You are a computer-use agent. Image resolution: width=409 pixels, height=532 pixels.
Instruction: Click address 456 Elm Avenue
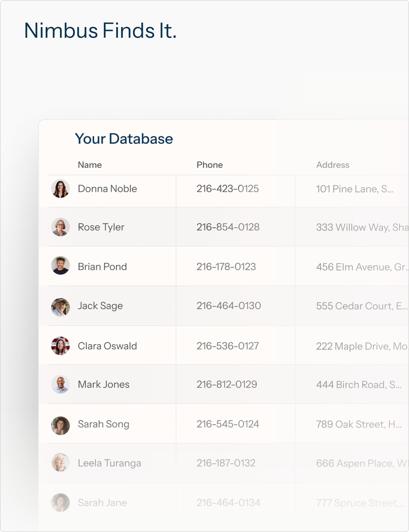click(x=362, y=267)
